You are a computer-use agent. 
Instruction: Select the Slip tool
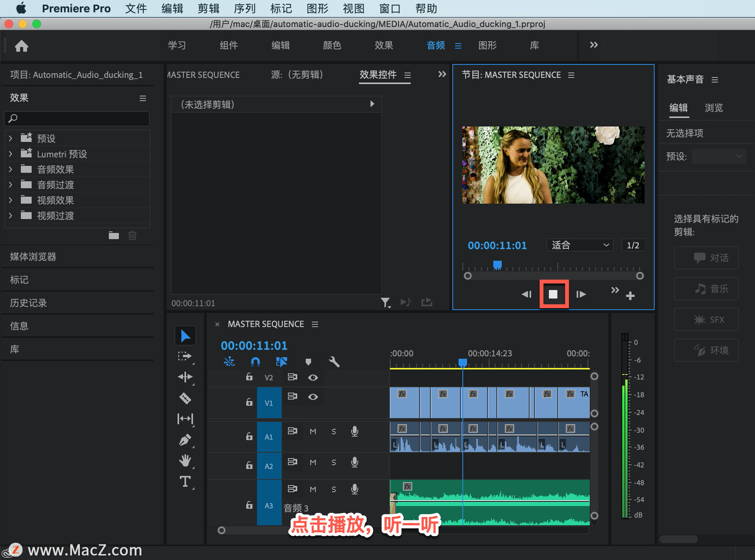pos(185,419)
